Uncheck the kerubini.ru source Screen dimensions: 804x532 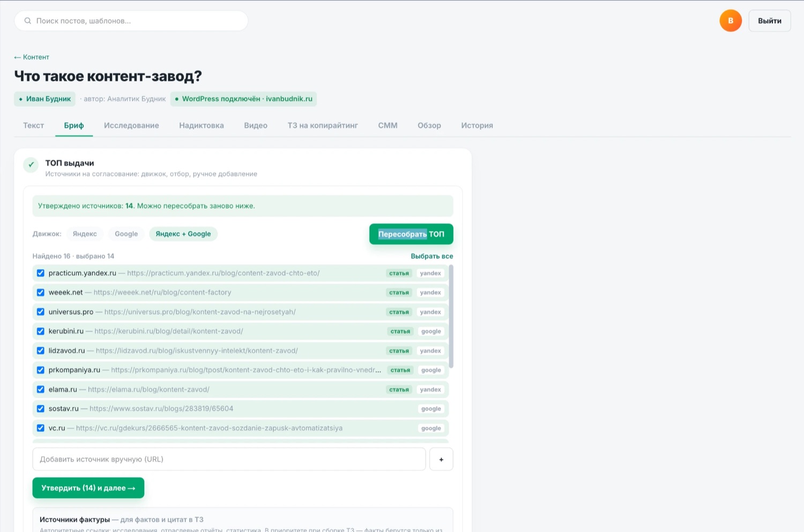click(40, 331)
